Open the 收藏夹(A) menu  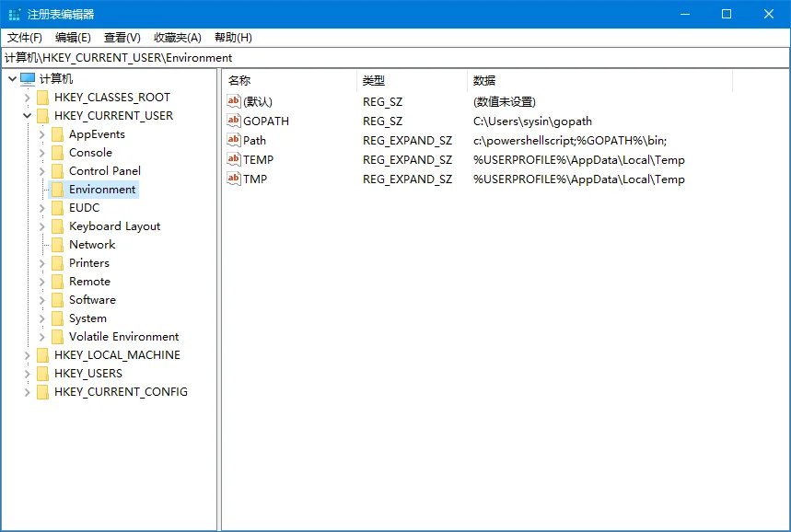pos(177,38)
